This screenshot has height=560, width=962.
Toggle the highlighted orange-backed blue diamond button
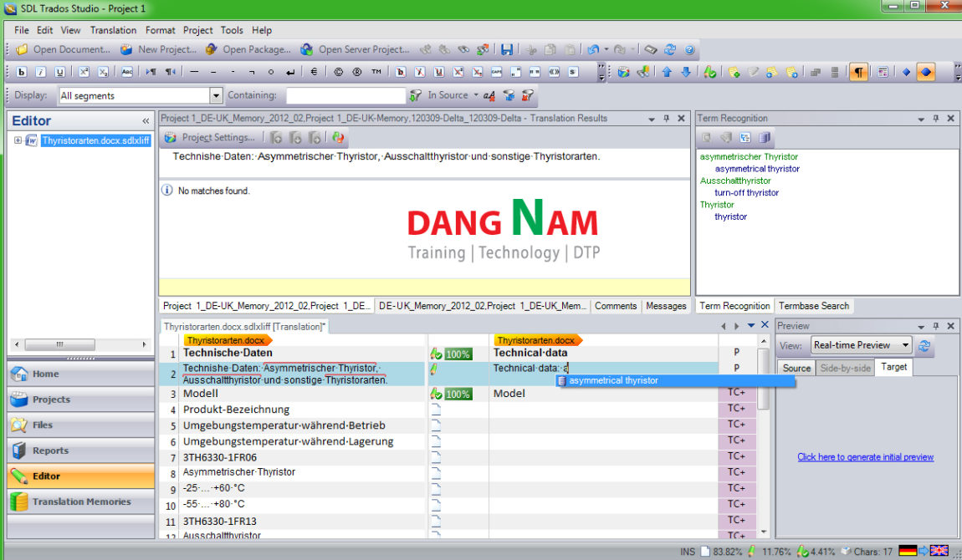(x=926, y=72)
